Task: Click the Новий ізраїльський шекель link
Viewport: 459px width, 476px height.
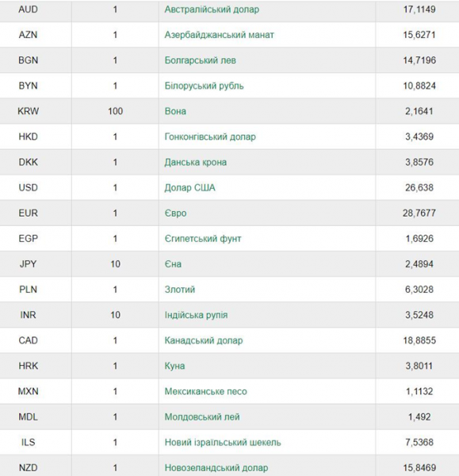Action: tap(223, 443)
